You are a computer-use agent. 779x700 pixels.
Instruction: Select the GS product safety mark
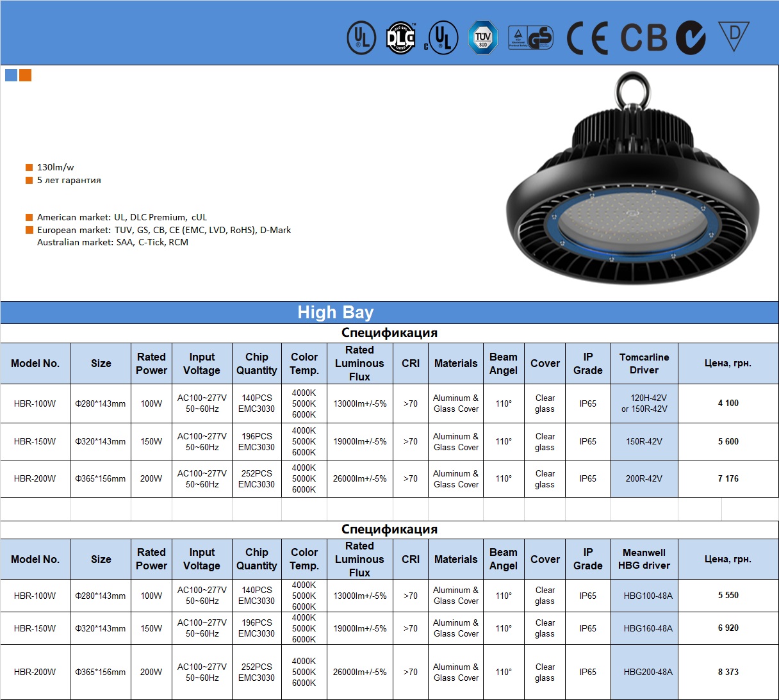(530, 38)
